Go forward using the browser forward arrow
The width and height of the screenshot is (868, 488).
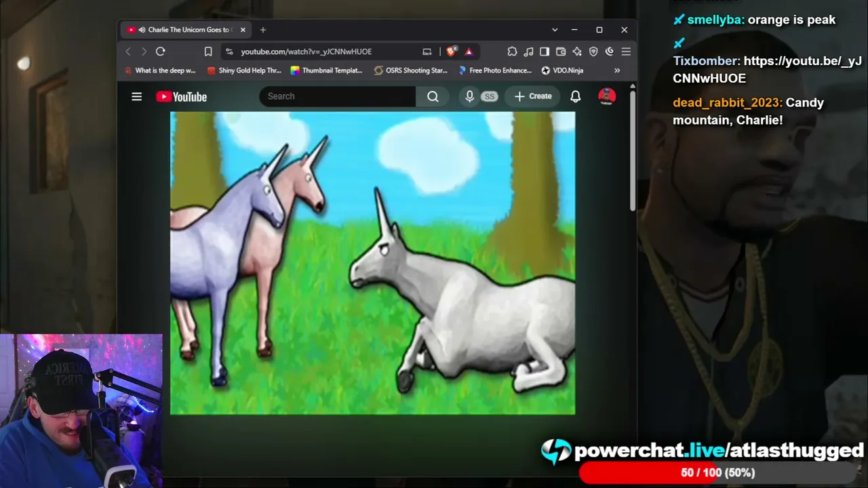[x=144, y=52]
